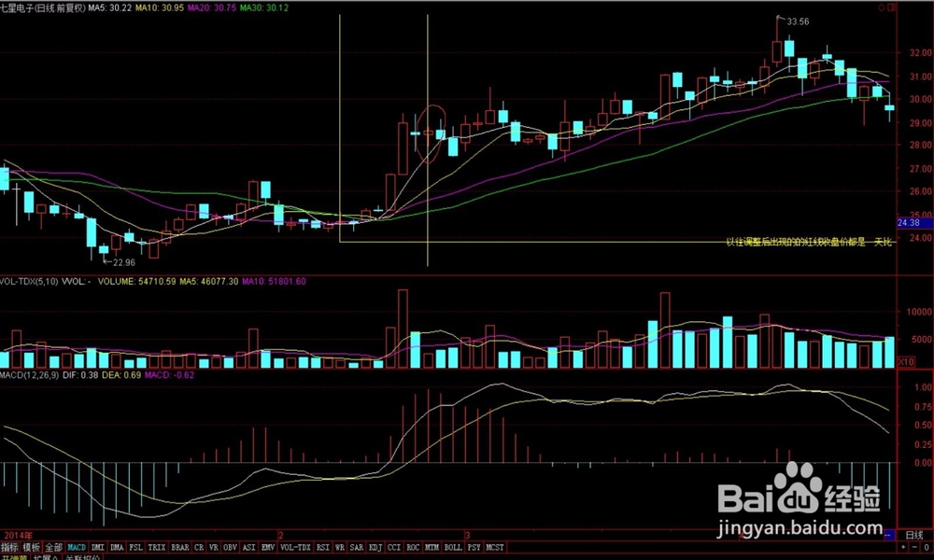Image resolution: width=934 pixels, height=560 pixels.
Task: Switch to the BRAR indicator
Action: [x=180, y=548]
